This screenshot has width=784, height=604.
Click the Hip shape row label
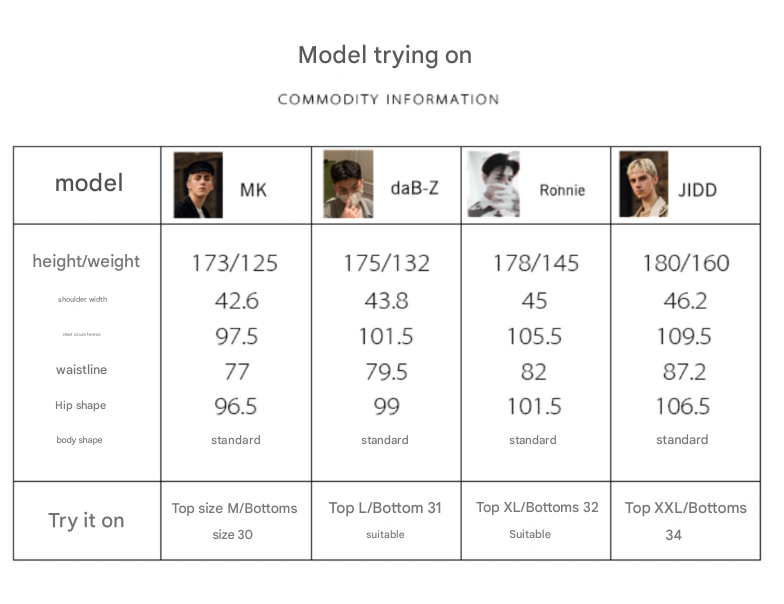[x=80, y=406]
